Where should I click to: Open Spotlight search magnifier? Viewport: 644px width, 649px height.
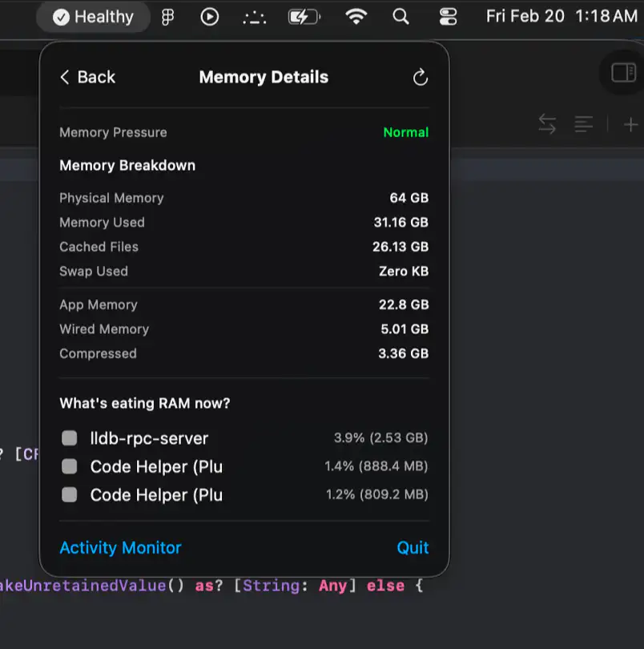coord(400,17)
